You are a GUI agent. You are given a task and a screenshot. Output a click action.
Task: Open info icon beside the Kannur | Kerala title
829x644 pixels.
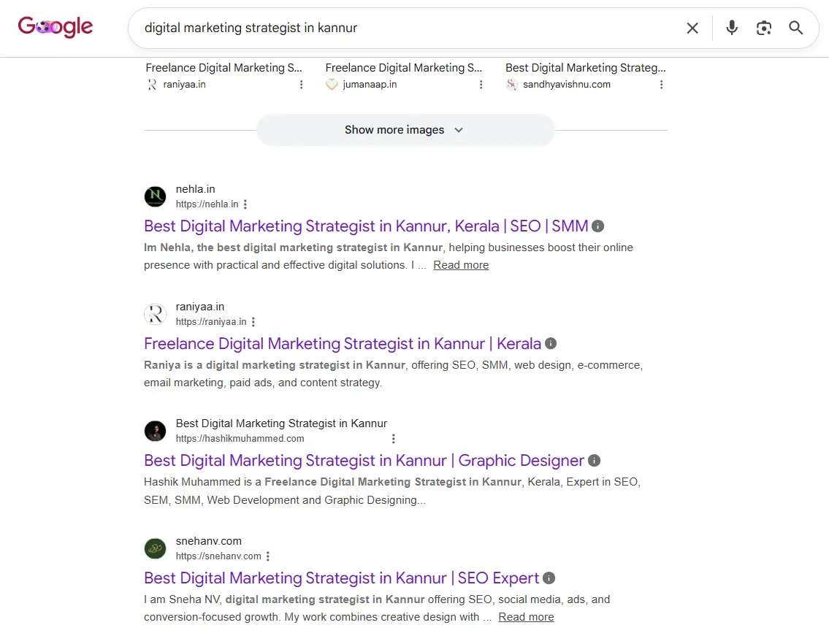[551, 344]
